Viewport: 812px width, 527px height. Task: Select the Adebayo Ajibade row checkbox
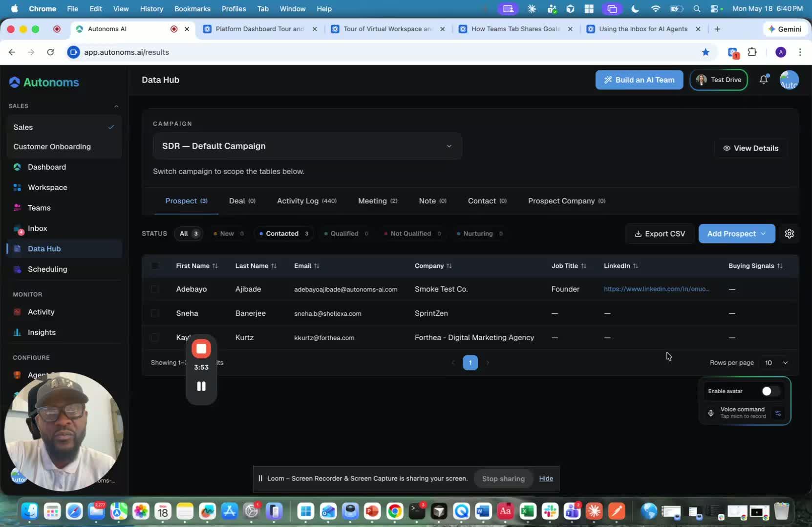pyautogui.click(x=155, y=289)
